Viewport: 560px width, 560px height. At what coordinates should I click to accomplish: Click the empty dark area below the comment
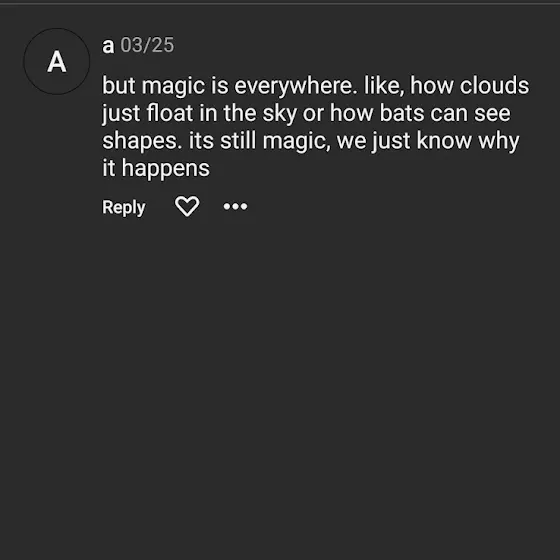point(280,386)
